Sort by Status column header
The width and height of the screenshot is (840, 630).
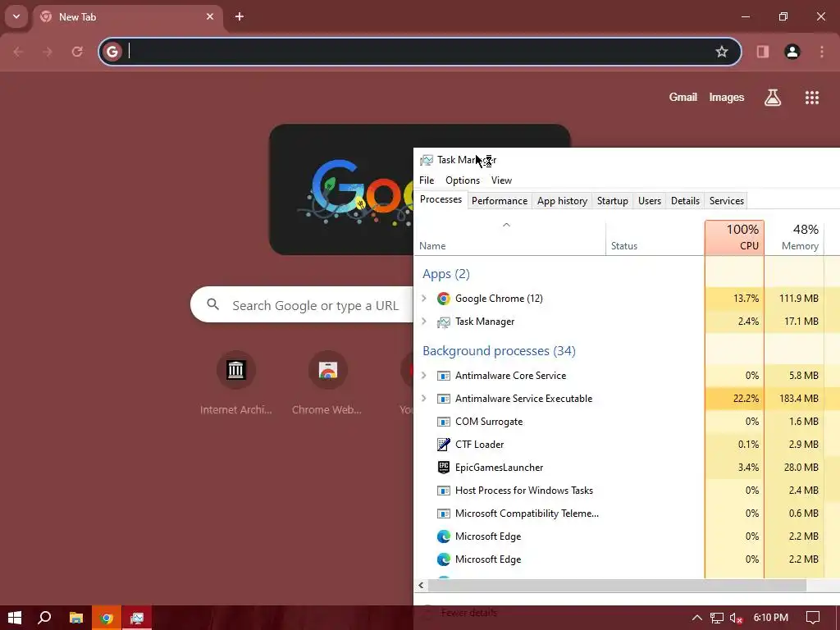click(655, 237)
